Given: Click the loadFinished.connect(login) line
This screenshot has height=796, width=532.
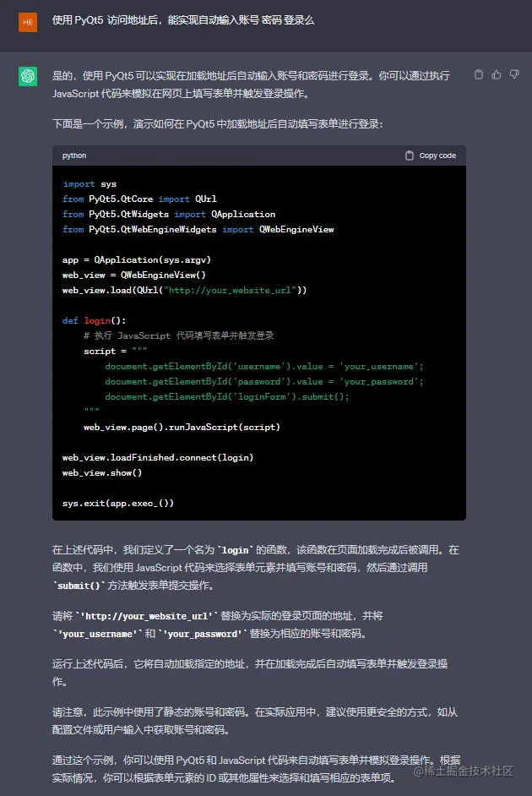Looking at the screenshot, I should [x=158, y=458].
